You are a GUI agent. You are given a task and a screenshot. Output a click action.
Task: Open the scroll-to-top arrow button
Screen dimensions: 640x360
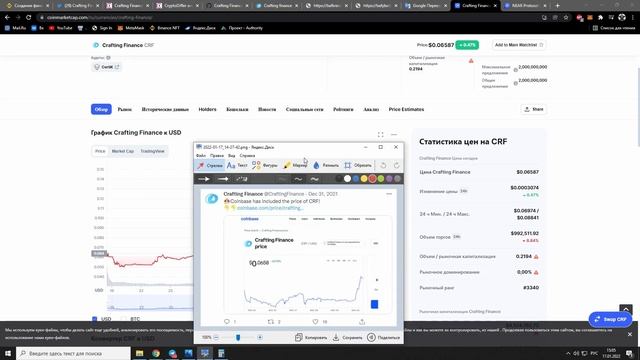point(626,309)
